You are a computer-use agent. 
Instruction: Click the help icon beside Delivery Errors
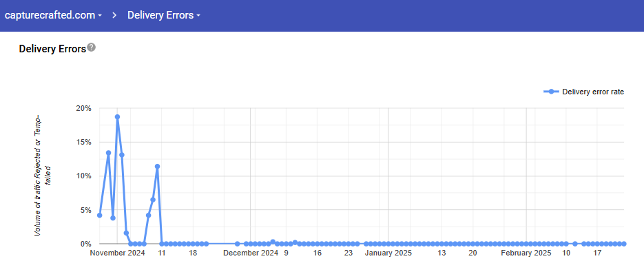click(92, 48)
